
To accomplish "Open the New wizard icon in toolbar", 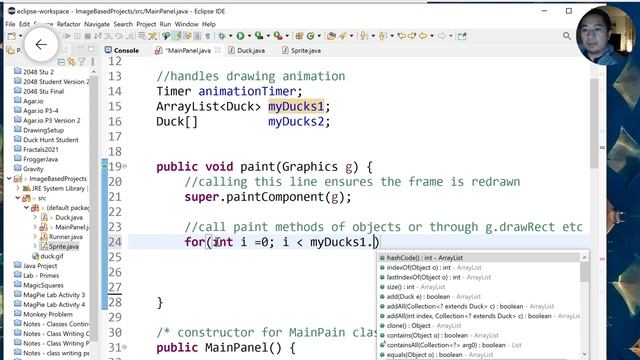I will pyautogui.click(x=12, y=36).
